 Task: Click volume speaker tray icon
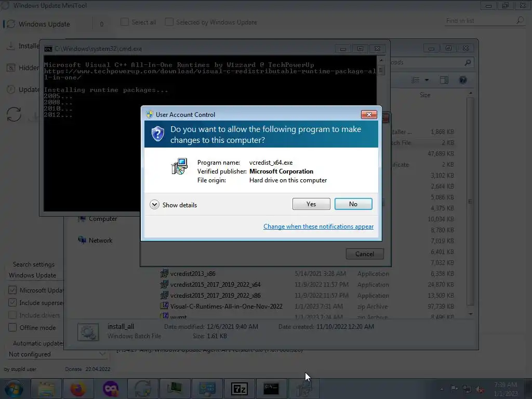pyautogui.click(x=480, y=390)
